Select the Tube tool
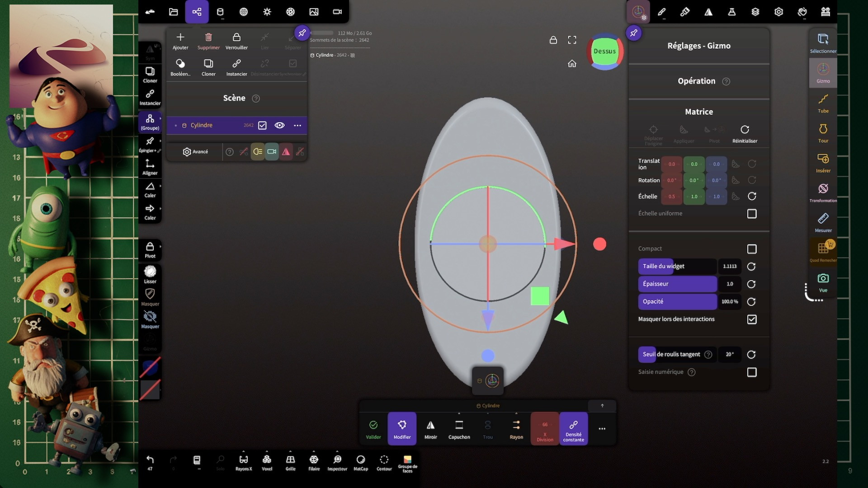Viewport: 868px width, 488px height. pos(823,103)
